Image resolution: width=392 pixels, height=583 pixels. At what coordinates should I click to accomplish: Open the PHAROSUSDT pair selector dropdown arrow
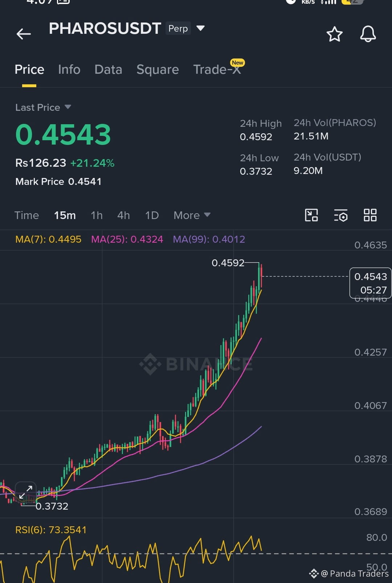point(200,28)
